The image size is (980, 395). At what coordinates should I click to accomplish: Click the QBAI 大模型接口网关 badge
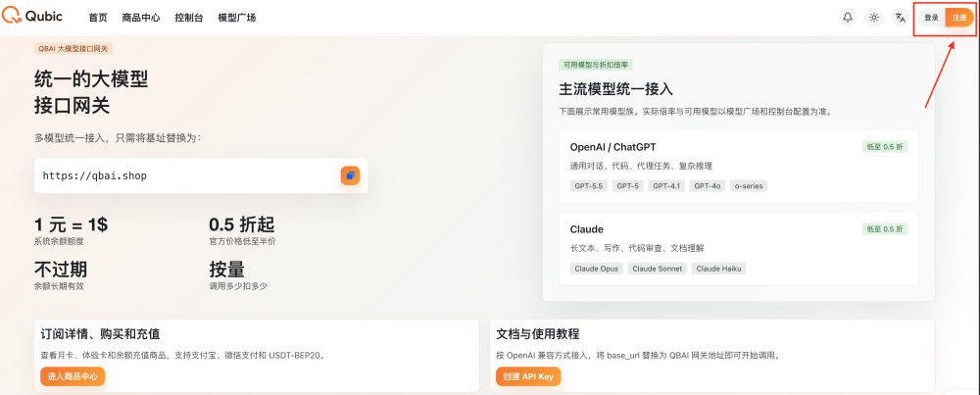click(x=73, y=48)
